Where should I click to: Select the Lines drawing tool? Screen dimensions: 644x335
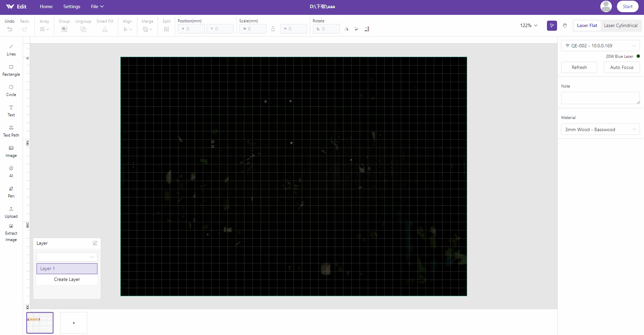[x=11, y=50]
